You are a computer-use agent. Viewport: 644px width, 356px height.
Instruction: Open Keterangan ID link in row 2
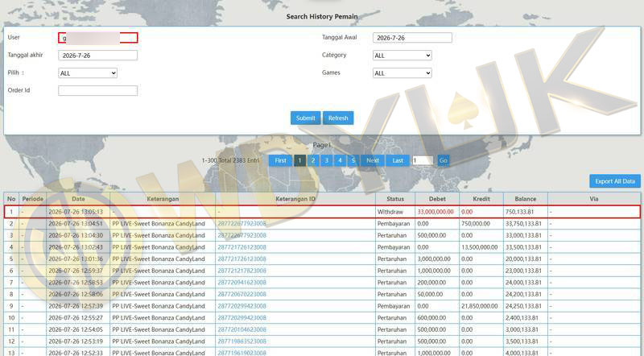[242, 224]
